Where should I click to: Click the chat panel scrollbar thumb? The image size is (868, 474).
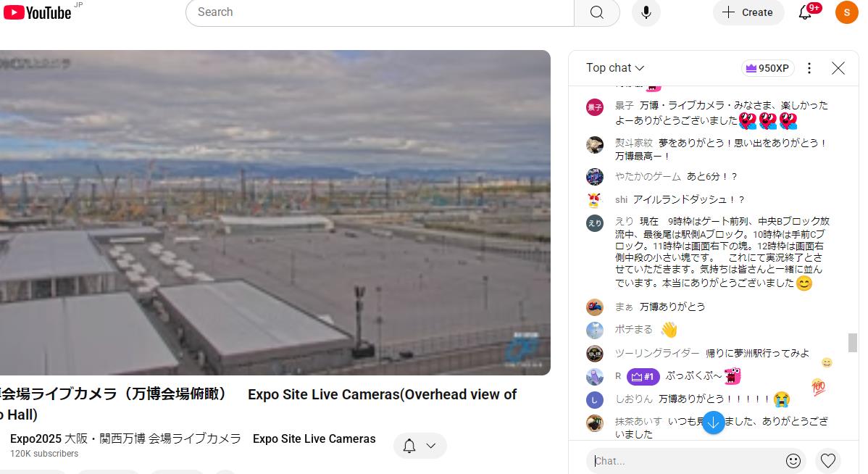(853, 342)
